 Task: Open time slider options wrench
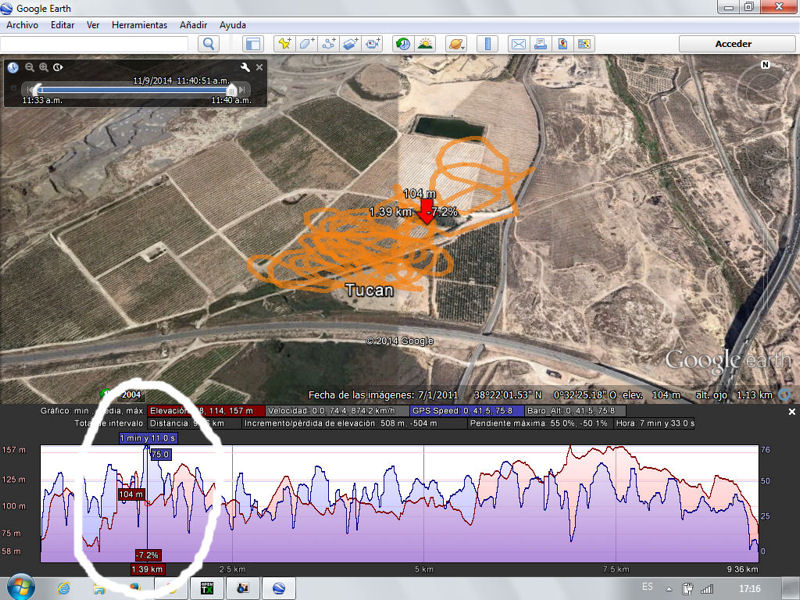pyautogui.click(x=245, y=67)
